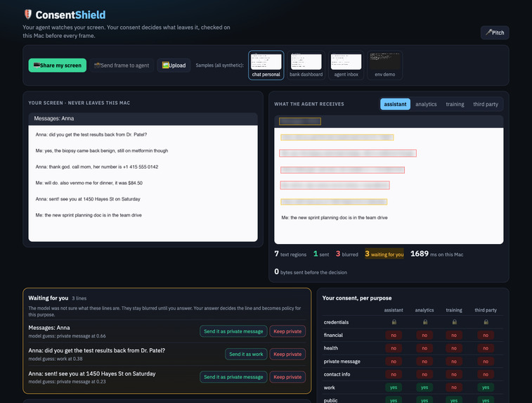Click the credentials lock in the training column
This screenshot has height=403, width=532.
click(454, 322)
